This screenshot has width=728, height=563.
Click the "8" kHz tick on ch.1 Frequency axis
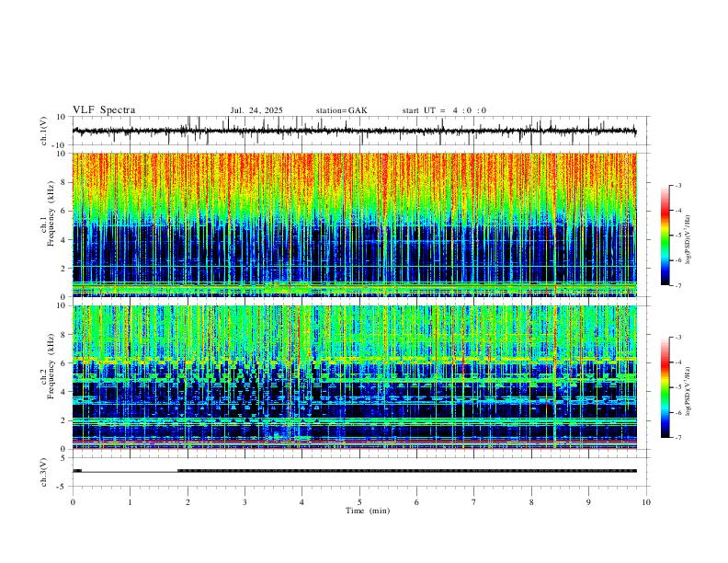[65, 182]
